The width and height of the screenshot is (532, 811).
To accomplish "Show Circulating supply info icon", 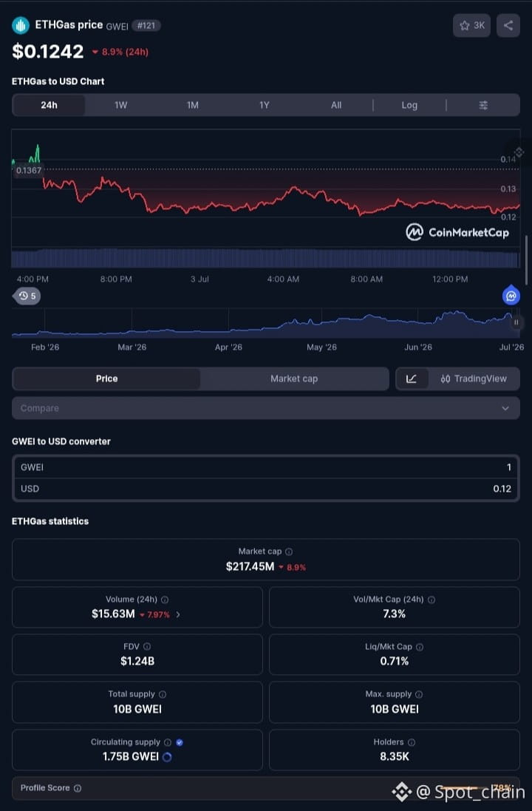I will 168,742.
